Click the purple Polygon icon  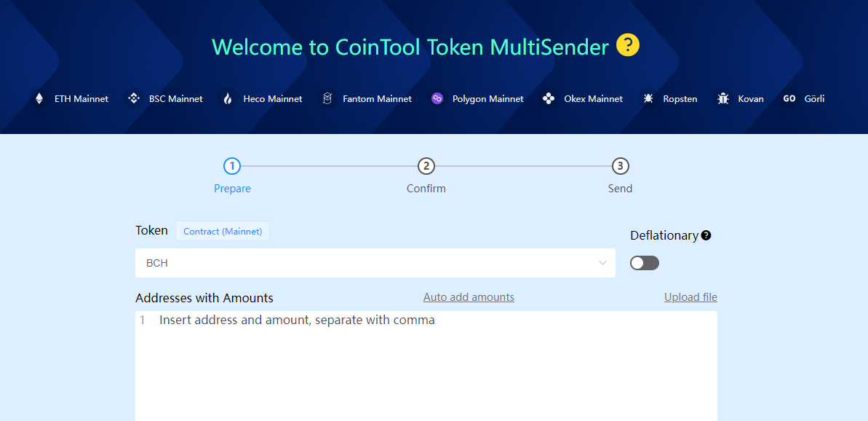pos(437,99)
